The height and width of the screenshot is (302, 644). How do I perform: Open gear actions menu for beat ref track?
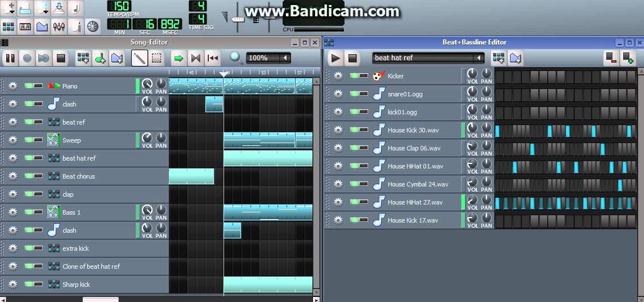13,122
